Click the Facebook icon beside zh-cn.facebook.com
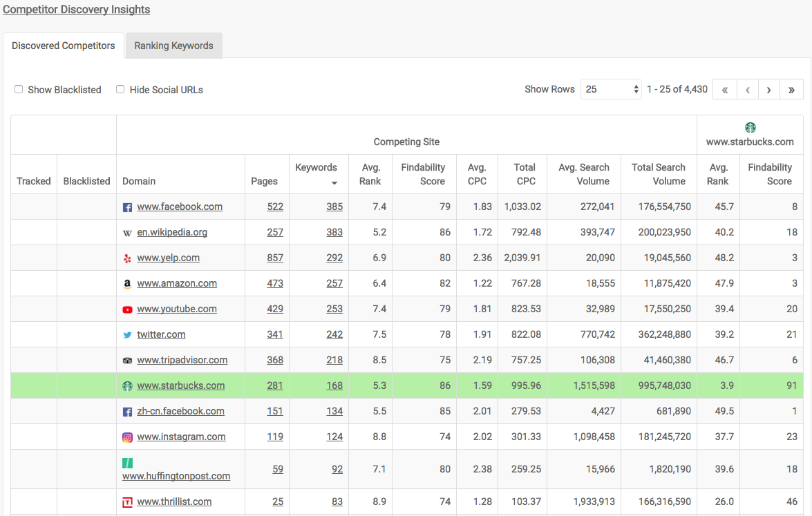The width and height of the screenshot is (812, 516). click(127, 412)
